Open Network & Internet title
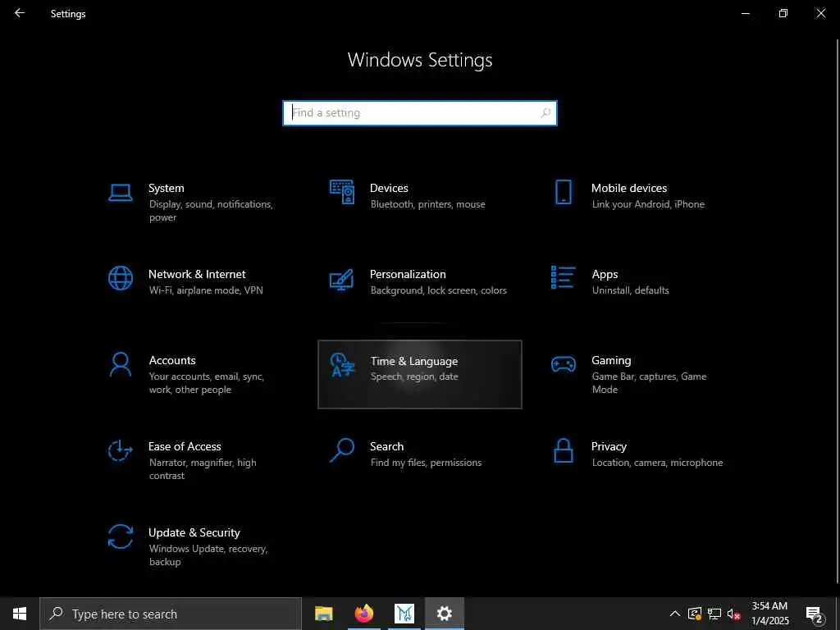 click(x=197, y=274)
